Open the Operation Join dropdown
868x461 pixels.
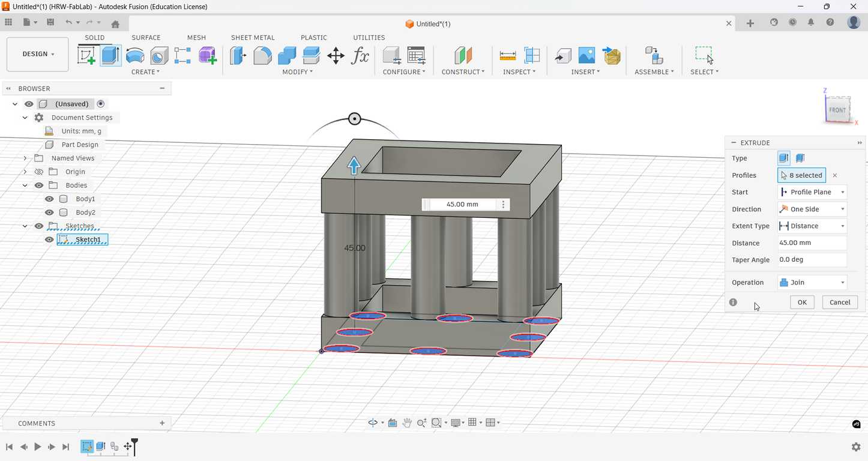pos(812,282)
